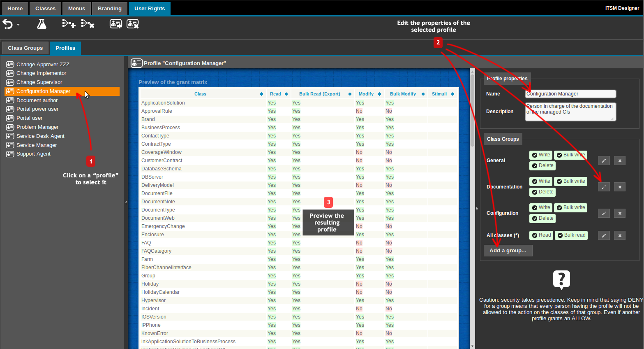This screenshot has height=349, width=644.
Task: Click the Add a group... button
Action: [x=508, y=251]
